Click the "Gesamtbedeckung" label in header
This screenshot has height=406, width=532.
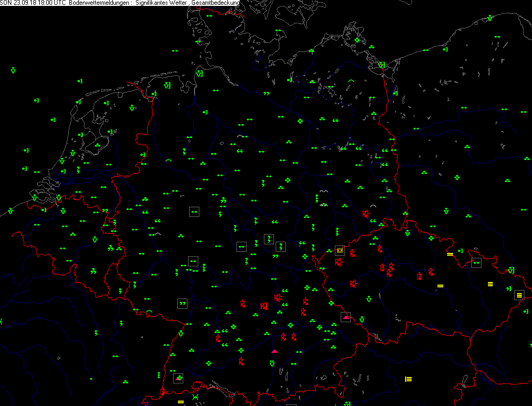click(x=216, y=3)
